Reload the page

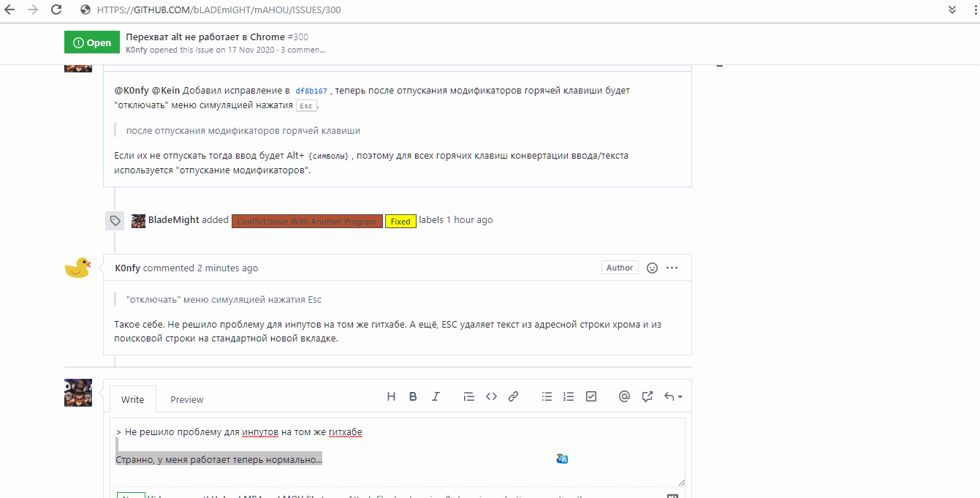pos(56,10)
